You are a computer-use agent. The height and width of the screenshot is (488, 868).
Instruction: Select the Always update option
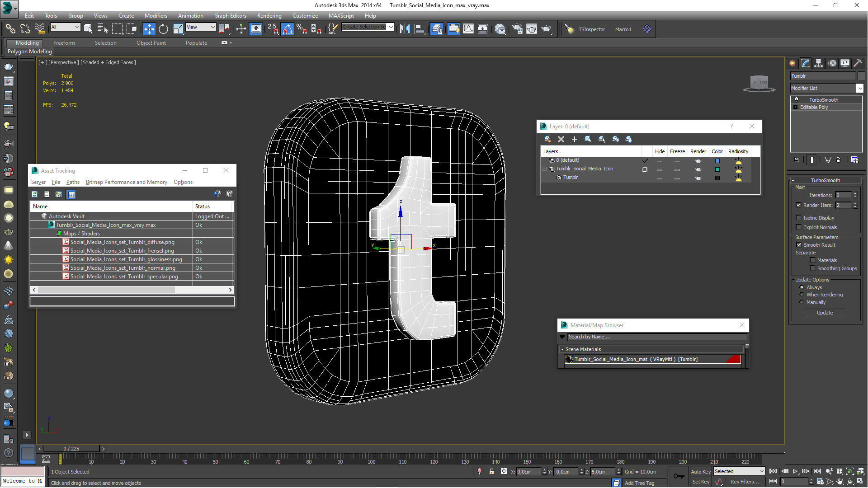click(x=802, y=287)
